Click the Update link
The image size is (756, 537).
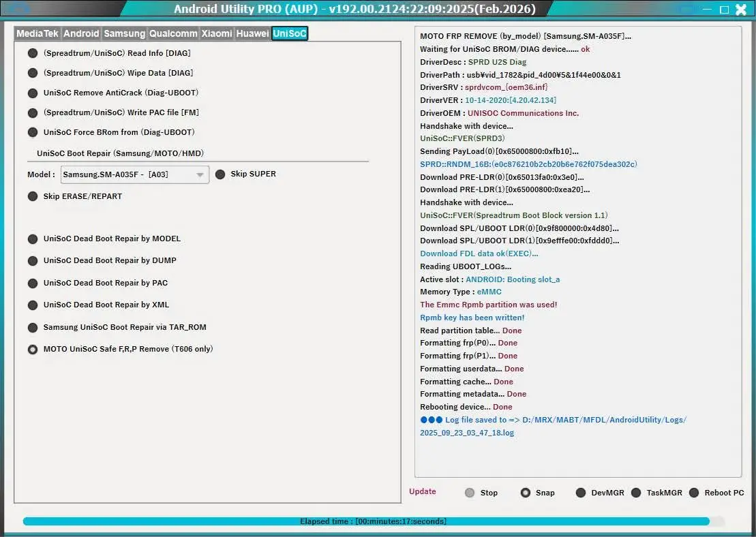422,491
